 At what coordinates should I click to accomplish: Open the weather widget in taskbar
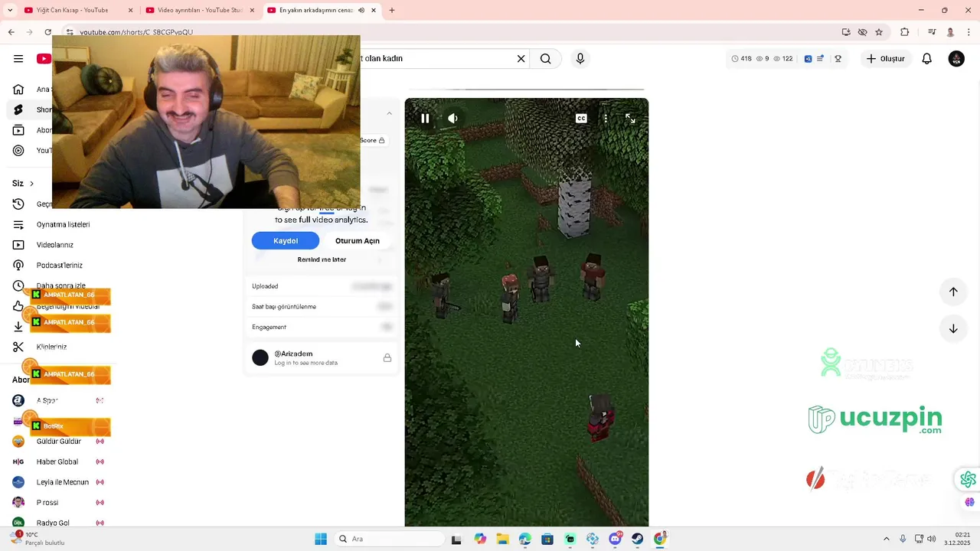tap(38, 539)
